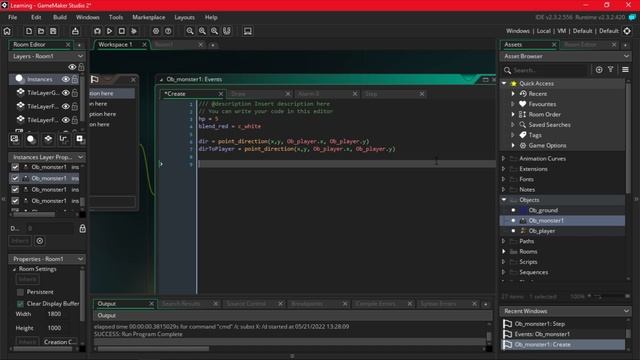
Task: Click the middle magnifier zoom icon in the toolbar
Action: tap(202, 31)
